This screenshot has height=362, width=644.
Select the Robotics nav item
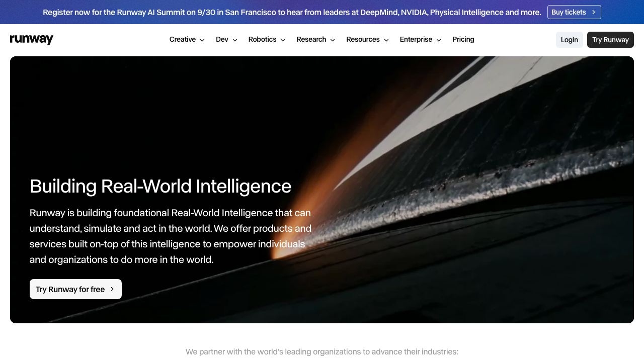pos(262,39)
